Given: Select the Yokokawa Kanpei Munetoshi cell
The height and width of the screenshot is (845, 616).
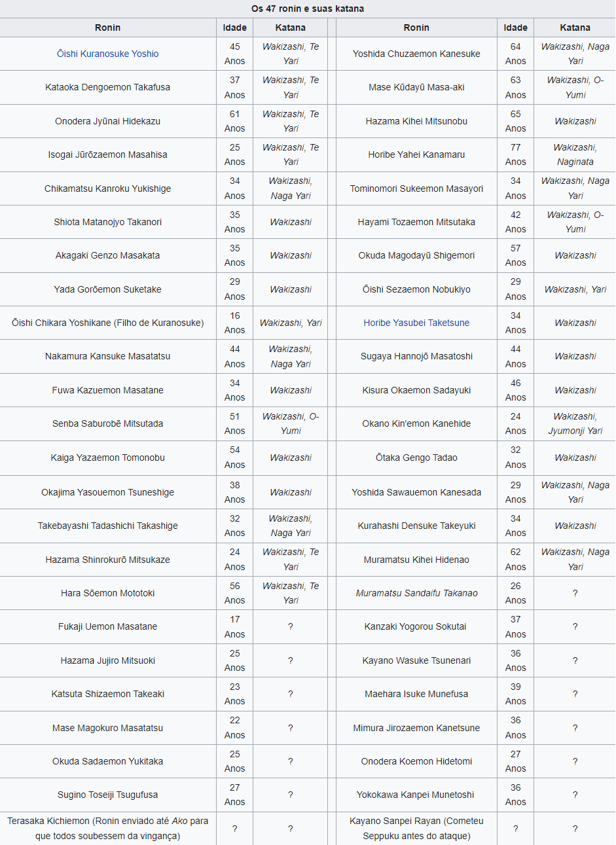Looking at the screenshot, I should tap(416, 795).
